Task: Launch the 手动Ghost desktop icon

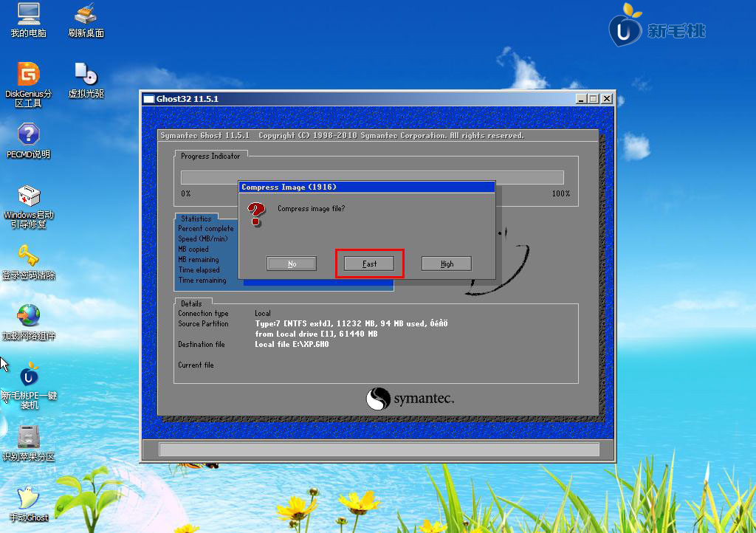Action: [x=28, y=498]
